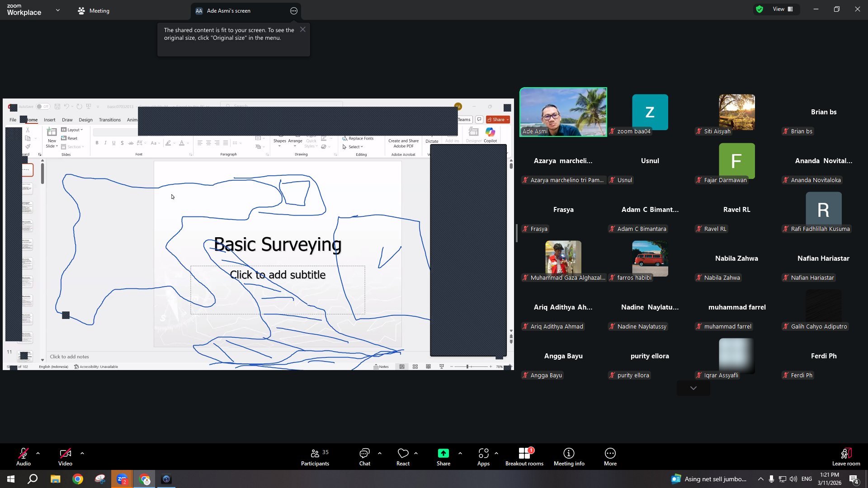868x488 pixels.
Task: Click the text highlight color button
Action: 168,143
